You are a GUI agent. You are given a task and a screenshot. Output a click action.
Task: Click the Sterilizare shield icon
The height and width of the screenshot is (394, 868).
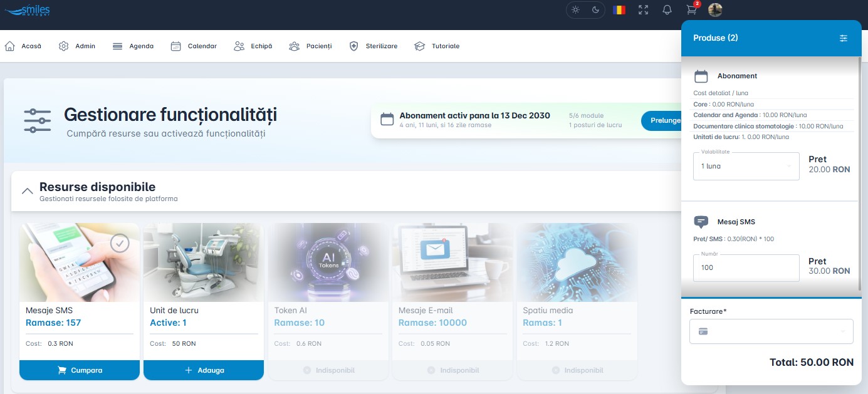point(355,46)
